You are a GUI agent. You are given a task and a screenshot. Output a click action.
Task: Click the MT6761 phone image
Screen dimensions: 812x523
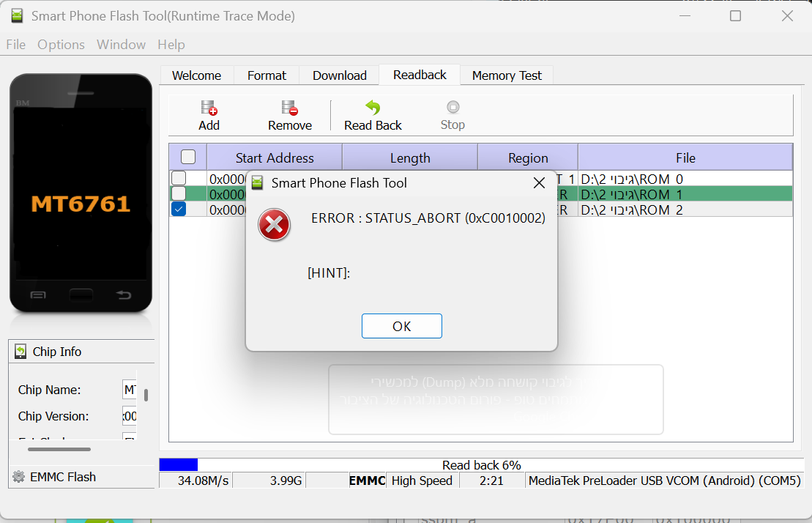81,193
